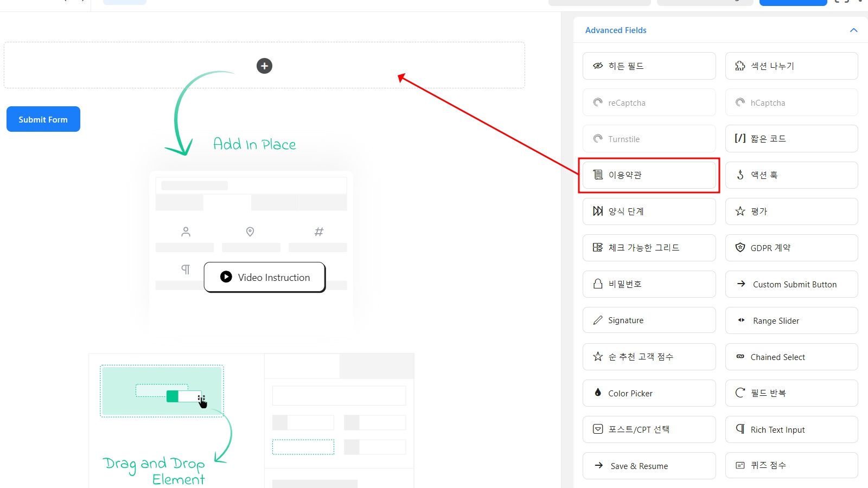The height and width of the screenshot is (488, 868).
Task: Click the 평가 label text
Action: (x=759, y=211)
